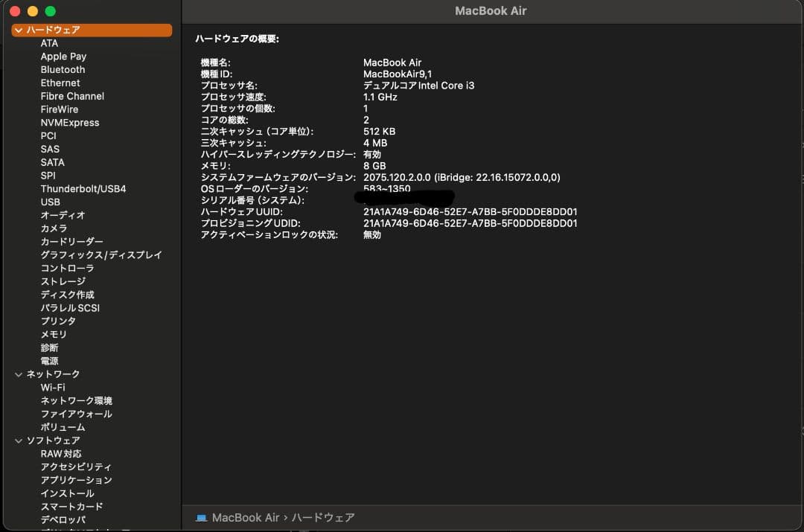804x532 pixels.
Task: Select ストレージ to view storage info
Action: tap(60, 281)
